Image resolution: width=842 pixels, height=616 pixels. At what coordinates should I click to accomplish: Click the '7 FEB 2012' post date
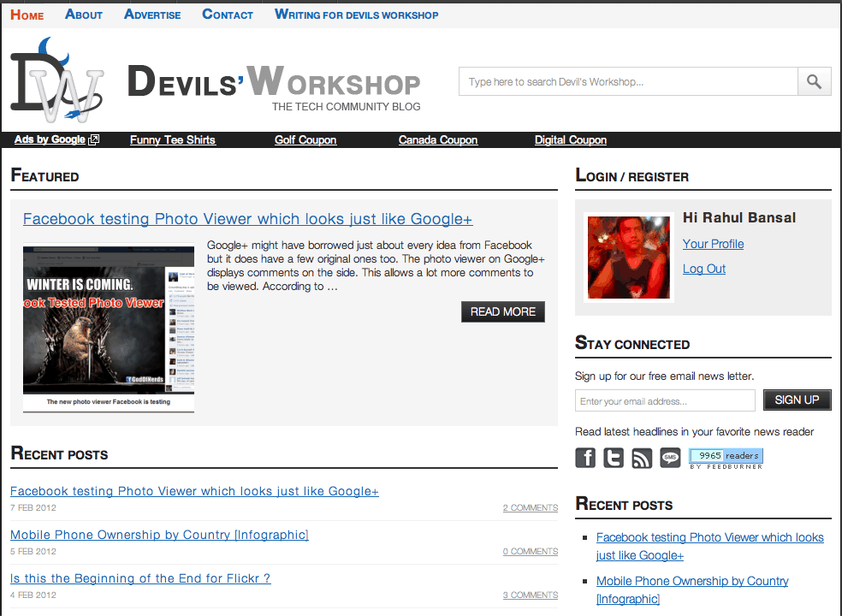pyautogui.click(x=33, y=507)
